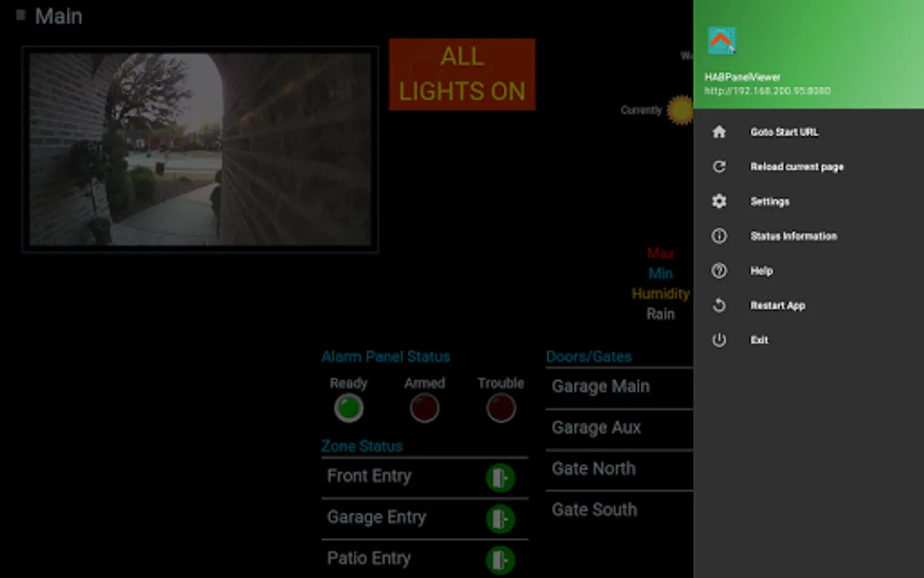Click the HABPanelViewer title text
Viewport: 924px width, 578px height.
[x=742, y=77]
